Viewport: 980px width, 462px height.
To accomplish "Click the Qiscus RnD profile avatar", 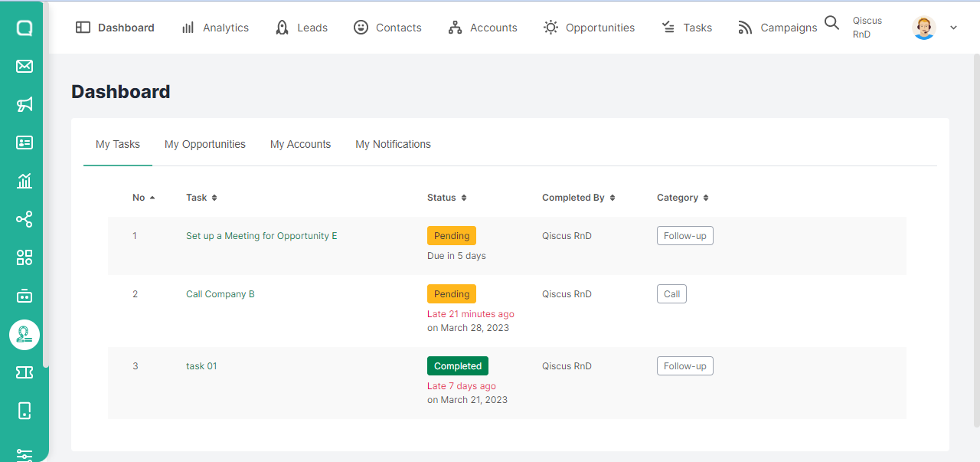I will pyautogui.click(x=924, y=28).
